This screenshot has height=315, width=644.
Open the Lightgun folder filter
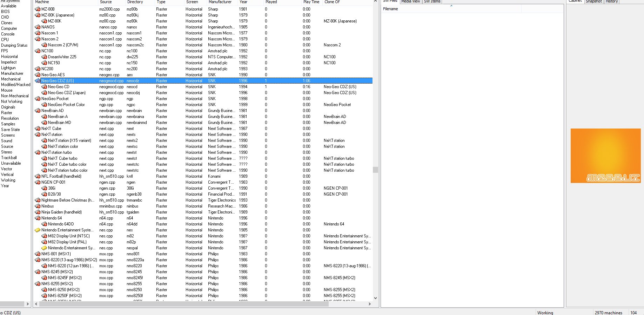[x=8, y=68]
